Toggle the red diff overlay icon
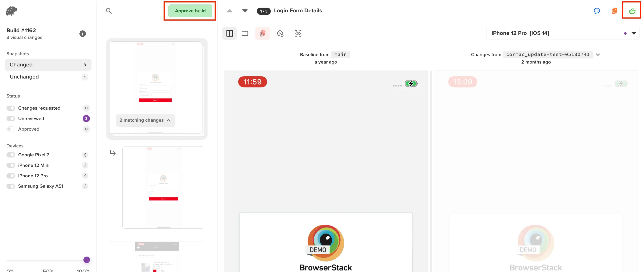The width and height of the screenshot is (644, 272). (262, 33)
